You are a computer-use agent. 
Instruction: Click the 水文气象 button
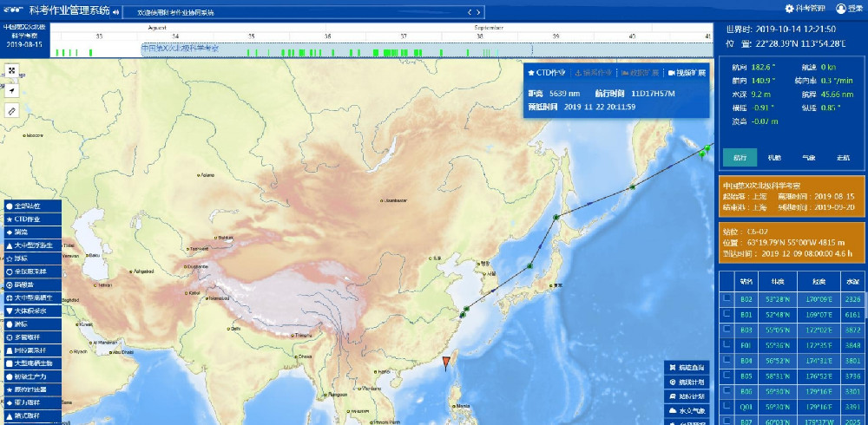687,410
